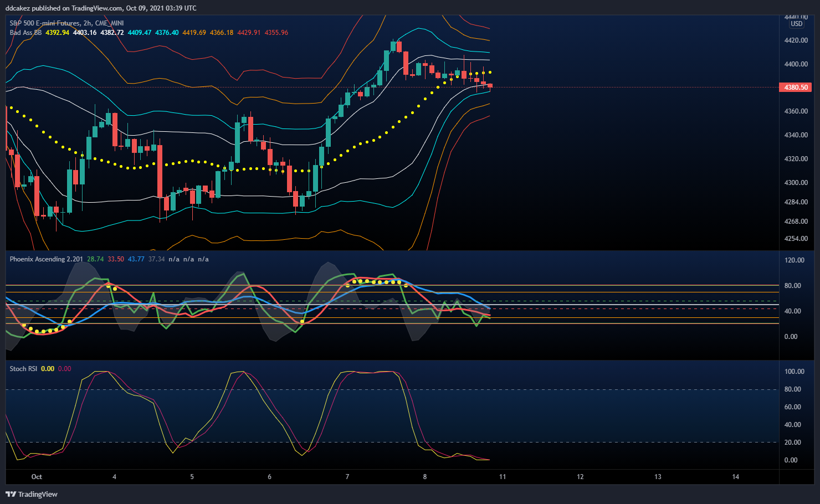This screenshot has width=820, height=504.
Task: Select the Bad Ass BB indicator label
Action: click(25, 33)
